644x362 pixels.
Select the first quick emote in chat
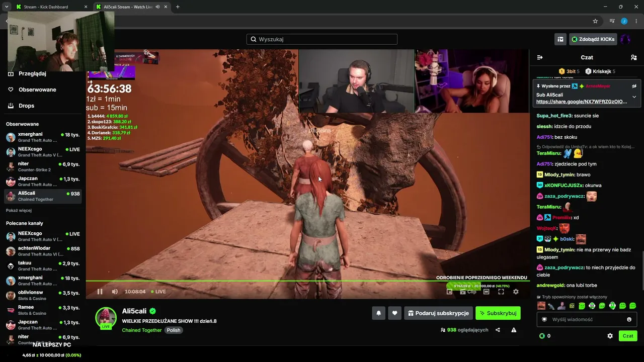[x=541, y=306]
